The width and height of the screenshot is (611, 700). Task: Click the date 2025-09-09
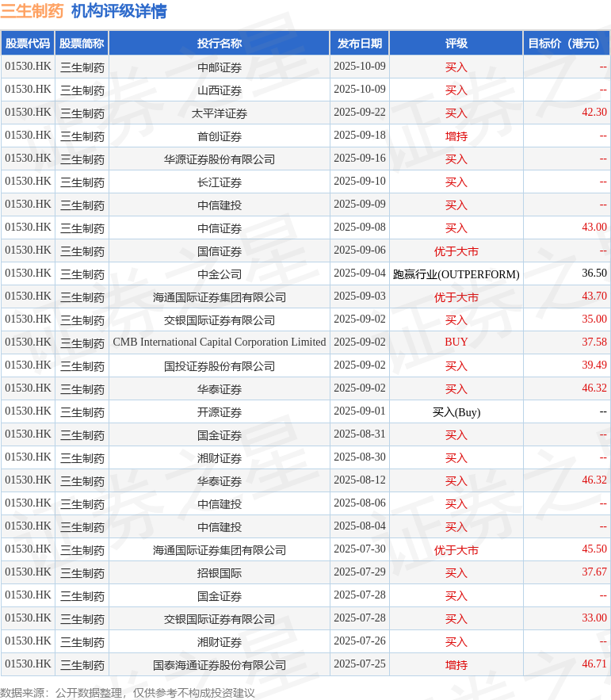[359, 204]
